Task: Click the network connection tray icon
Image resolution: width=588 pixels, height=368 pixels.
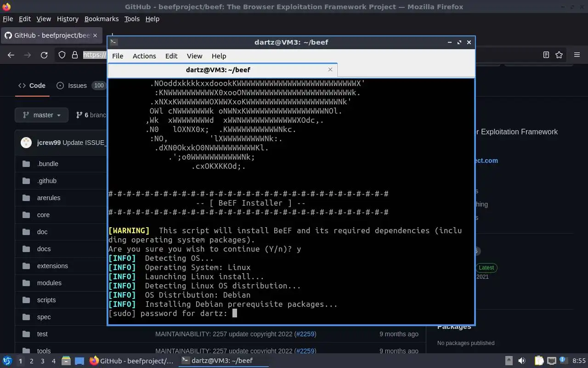Action: point(552,361)
